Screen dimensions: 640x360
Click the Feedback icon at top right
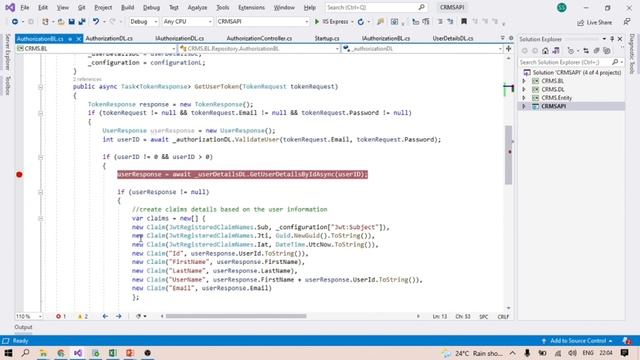click(x=627, y=22)
